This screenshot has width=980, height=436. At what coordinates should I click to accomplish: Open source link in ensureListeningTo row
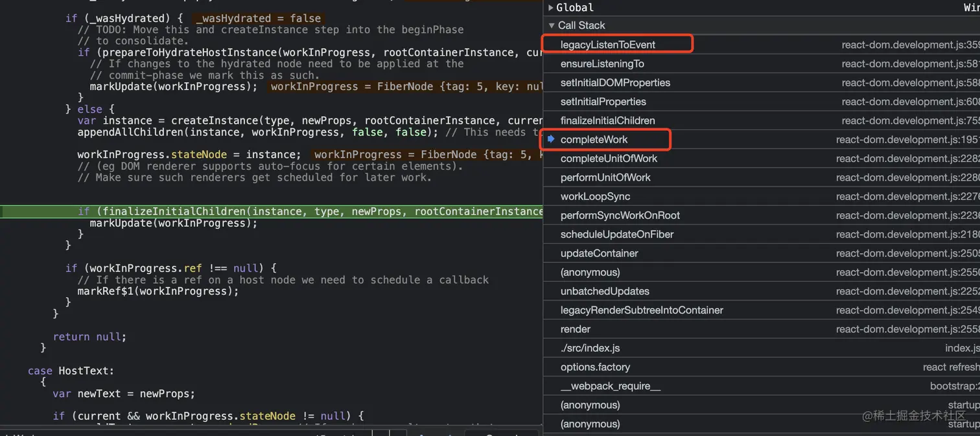pos(911,63)
